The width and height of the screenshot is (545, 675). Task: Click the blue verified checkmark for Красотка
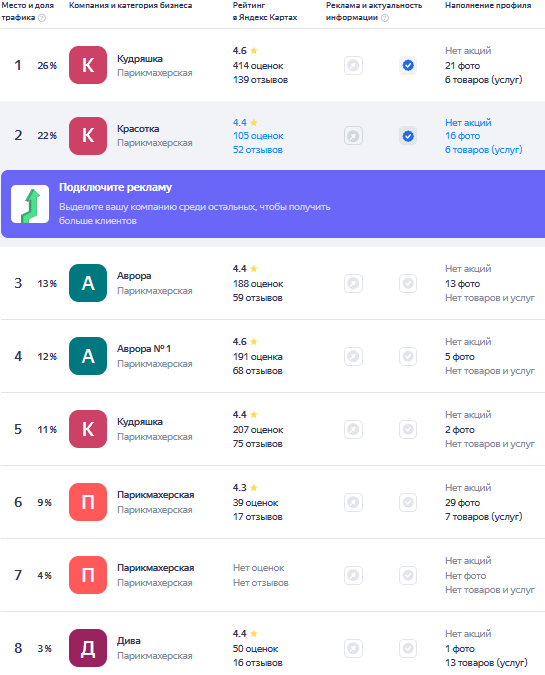tap(408, 136)
